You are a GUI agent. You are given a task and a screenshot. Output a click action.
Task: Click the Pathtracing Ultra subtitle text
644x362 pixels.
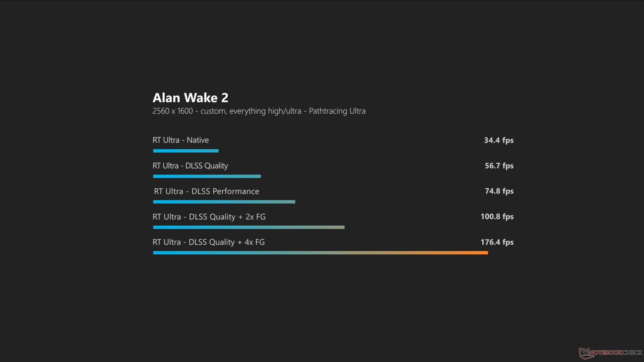pos(337,111)
